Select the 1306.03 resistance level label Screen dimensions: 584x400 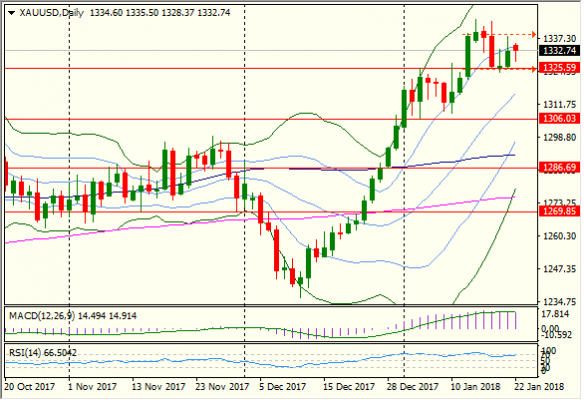[x=560, y=118]
